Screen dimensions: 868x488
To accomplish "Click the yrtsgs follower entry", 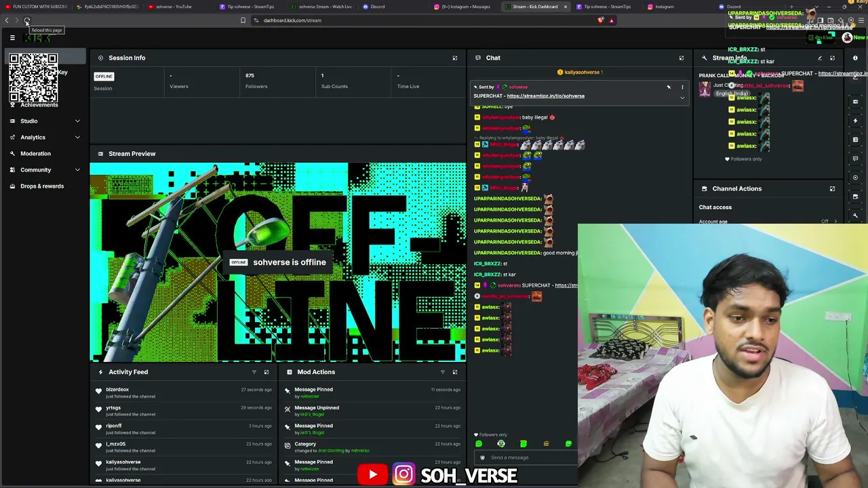I will [113, 408].
